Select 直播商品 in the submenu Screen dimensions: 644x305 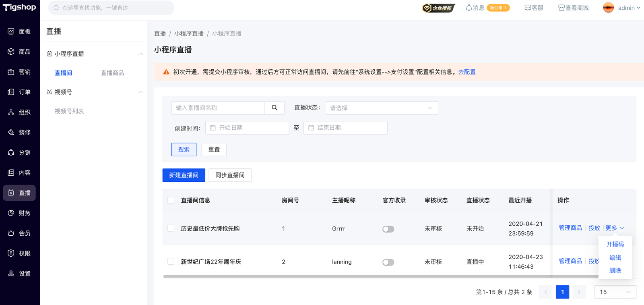click(x=112, y=73)
